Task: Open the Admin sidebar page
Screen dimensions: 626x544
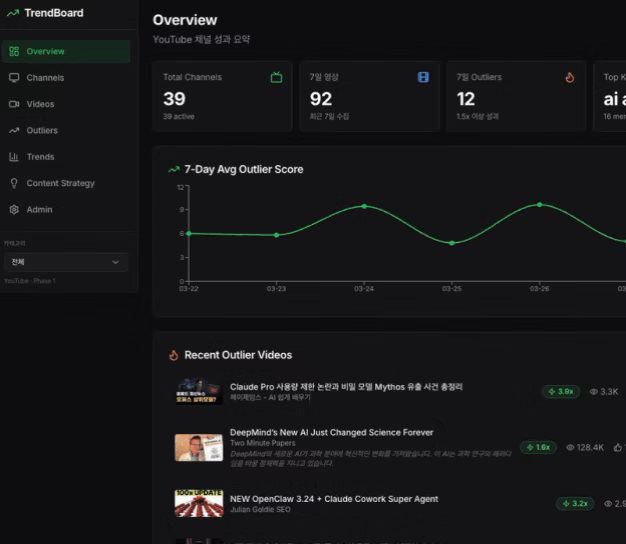Action: [x=66, y=210]
